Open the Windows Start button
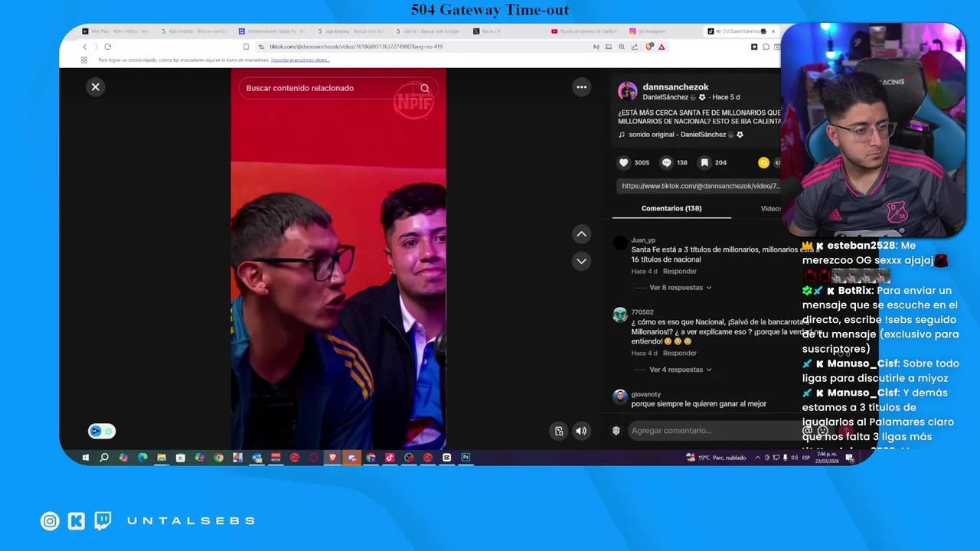This screenshot has height=551, width=980. [x=85, y=458]
